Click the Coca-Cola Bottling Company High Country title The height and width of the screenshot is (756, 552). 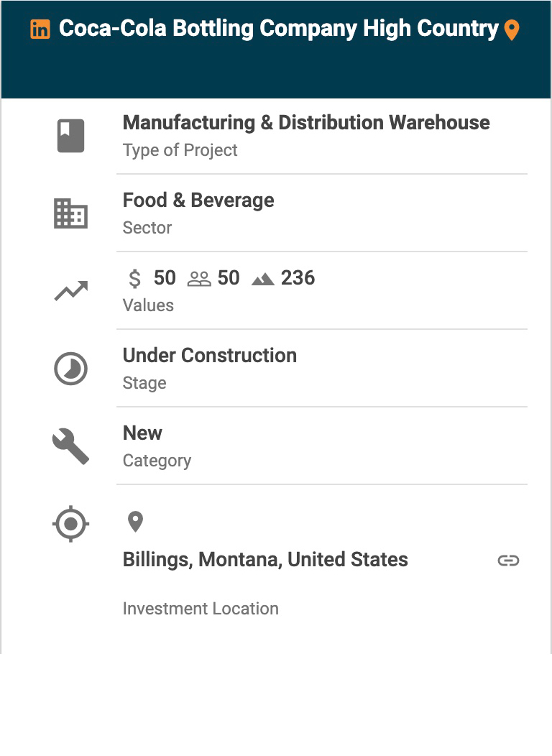[x=278, y=29]
